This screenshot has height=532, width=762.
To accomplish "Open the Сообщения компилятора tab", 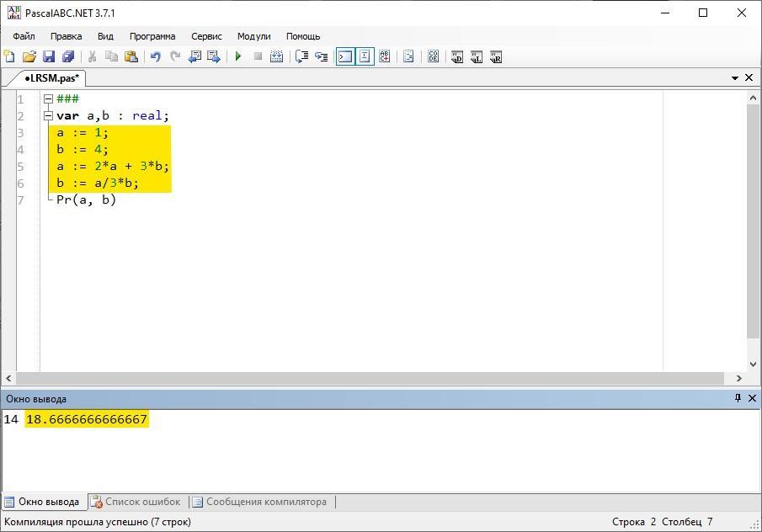I will point(265,502).
